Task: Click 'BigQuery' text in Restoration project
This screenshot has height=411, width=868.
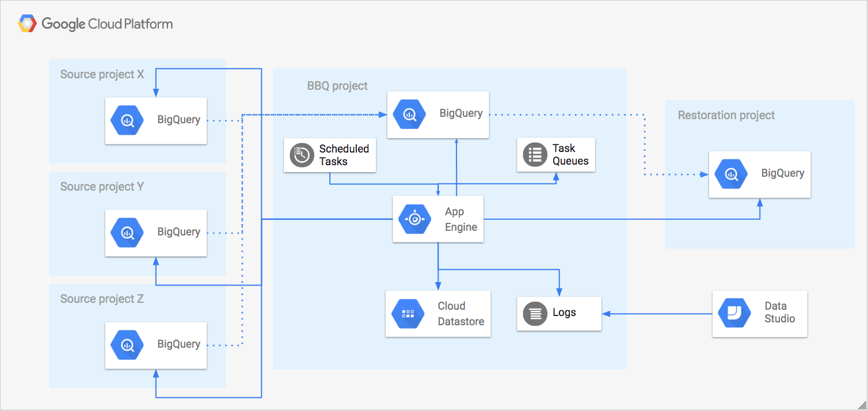Action: click(783, 173)
